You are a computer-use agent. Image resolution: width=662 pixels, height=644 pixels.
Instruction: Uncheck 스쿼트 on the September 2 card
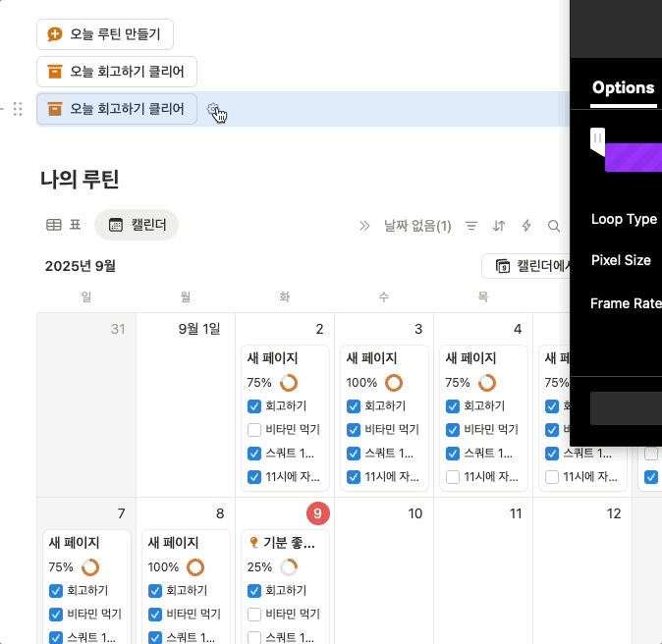point(254,454)
